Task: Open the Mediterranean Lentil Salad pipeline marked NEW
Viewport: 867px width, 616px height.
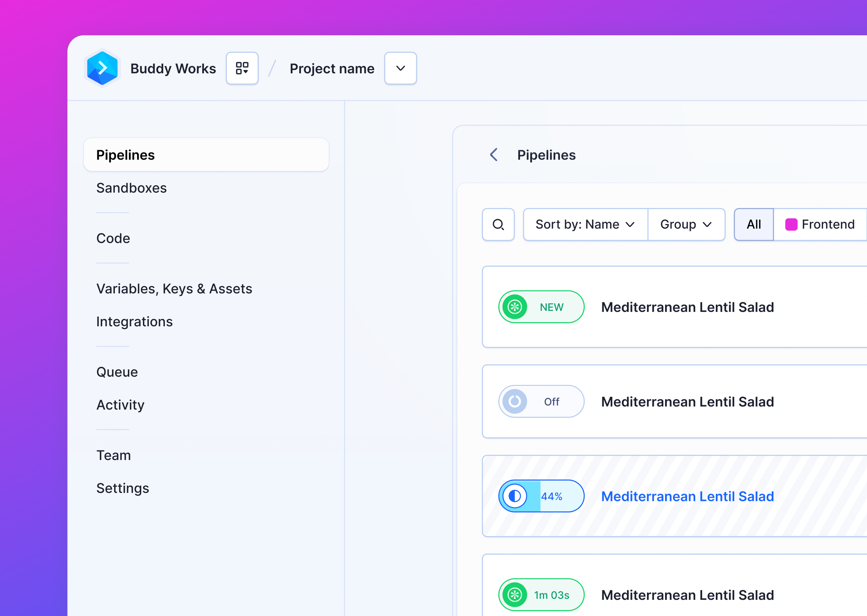Action: pyautogui.click(x=687, y=307)
